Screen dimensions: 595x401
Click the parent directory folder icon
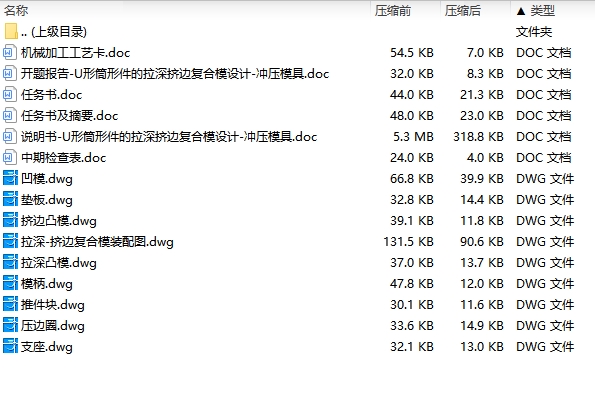[11, 31]
